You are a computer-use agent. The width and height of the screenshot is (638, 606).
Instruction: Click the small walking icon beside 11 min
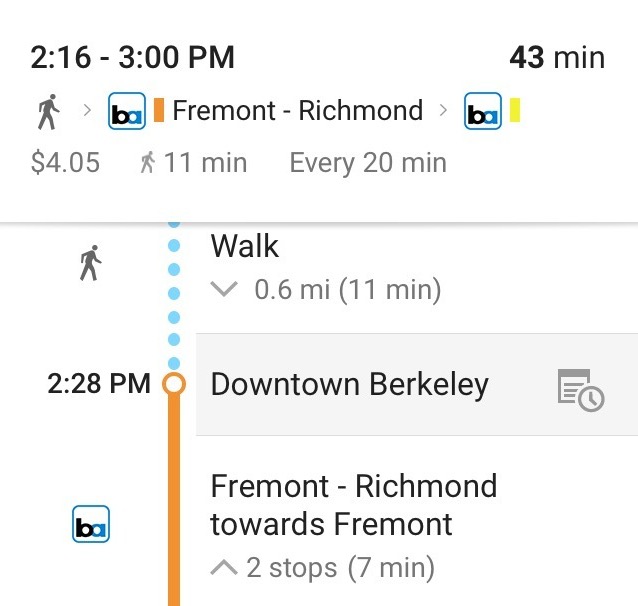(147, 163)
